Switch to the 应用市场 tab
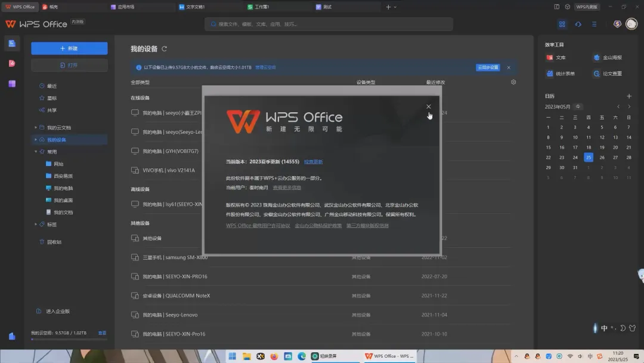Screen dimensions: 644x363 click(141, 7)
